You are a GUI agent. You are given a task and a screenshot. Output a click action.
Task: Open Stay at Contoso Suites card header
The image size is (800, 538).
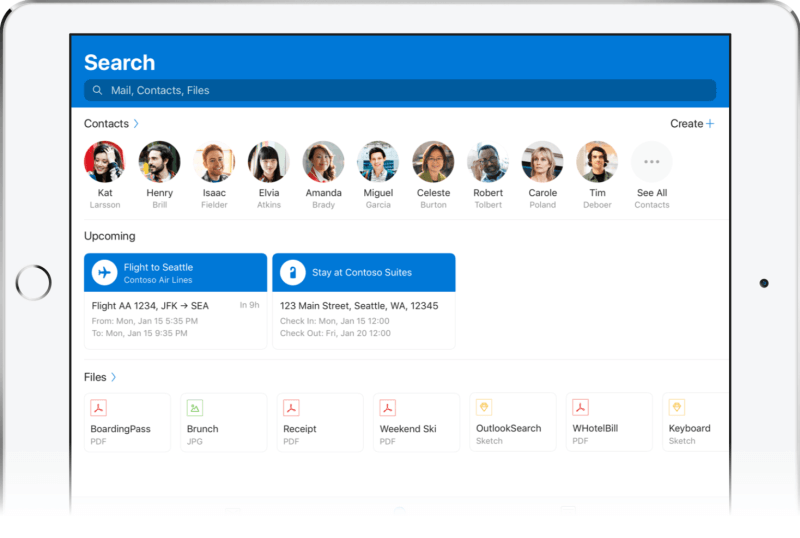click(364, 273)
